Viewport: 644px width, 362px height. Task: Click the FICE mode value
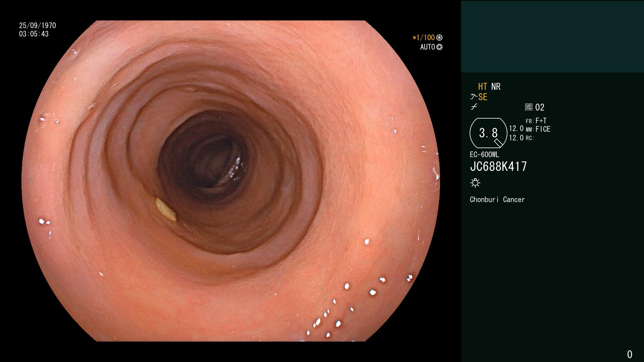pos(543,129)
